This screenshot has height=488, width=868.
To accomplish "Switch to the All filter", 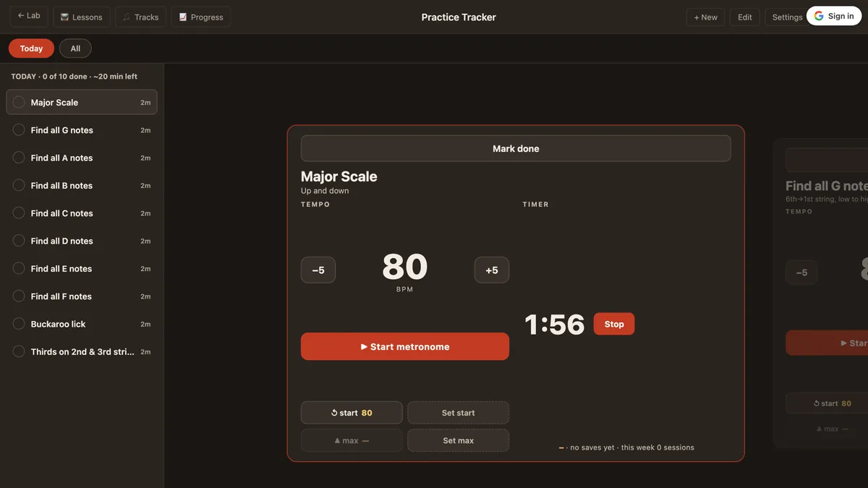I will [75, 48].
